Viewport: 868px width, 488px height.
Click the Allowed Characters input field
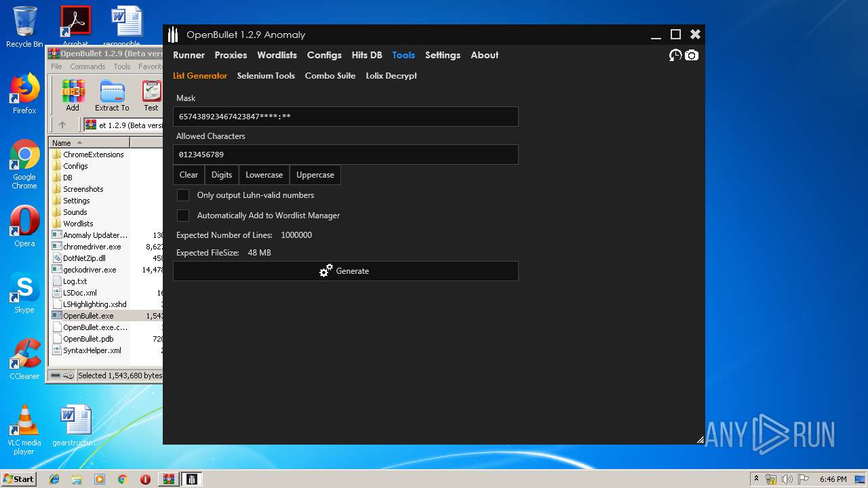[x=346, y=155]
